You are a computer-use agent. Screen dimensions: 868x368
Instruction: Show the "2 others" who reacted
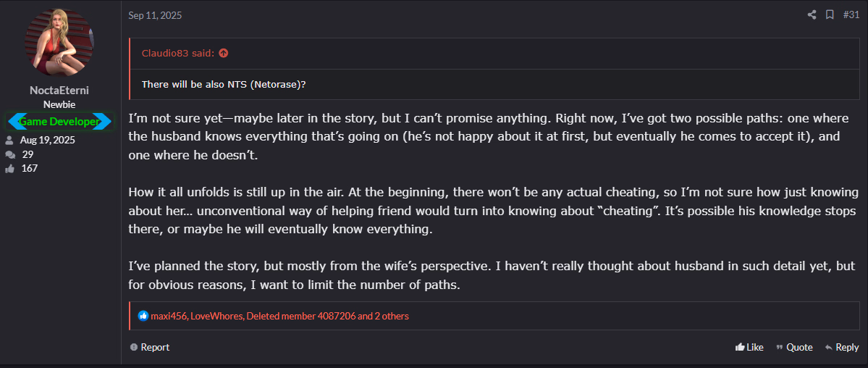[x=392, y=316]
